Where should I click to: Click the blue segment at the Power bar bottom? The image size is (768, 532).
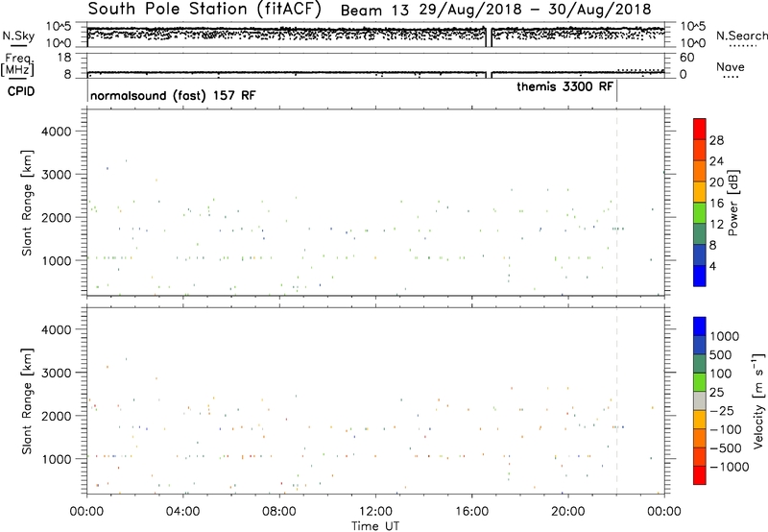tap(700, 276)
